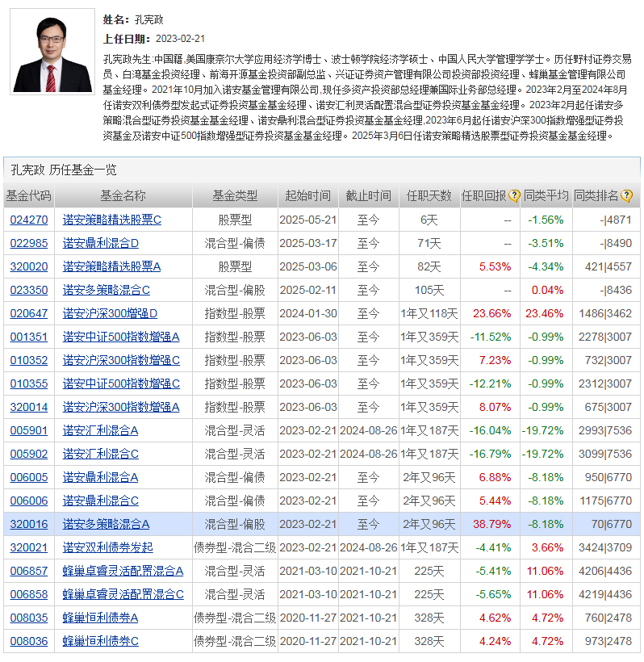Image resolution: width=644 pixels, height=662 pixels.
Task: Open the 诺安鼎利混合A fund link
Action: coord(100,477)
